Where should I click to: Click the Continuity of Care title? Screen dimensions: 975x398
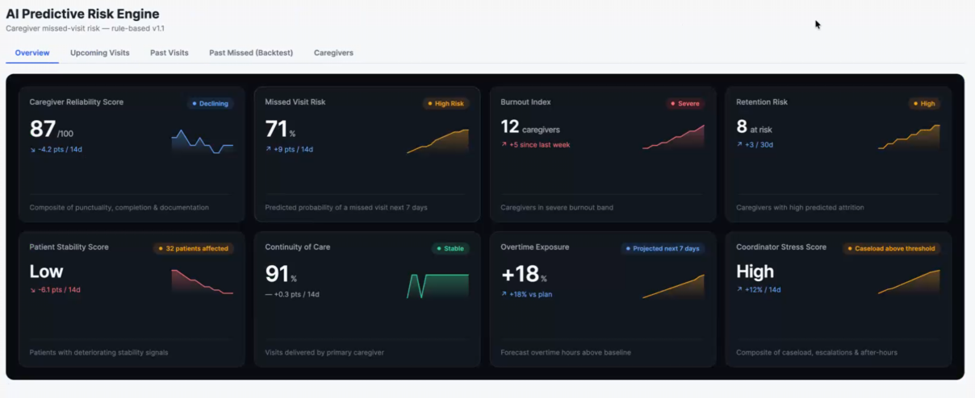pyautogui.click(x=298, y=247)
